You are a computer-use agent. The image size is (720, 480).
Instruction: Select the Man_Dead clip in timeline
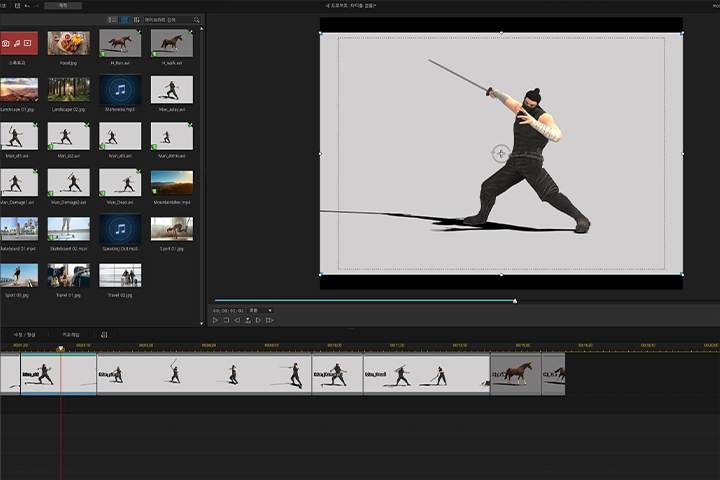[427, 374]
